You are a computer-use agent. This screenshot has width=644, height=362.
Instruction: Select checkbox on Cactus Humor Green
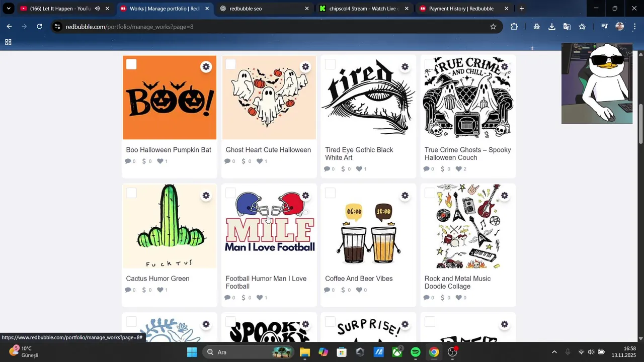click(131, 193)
